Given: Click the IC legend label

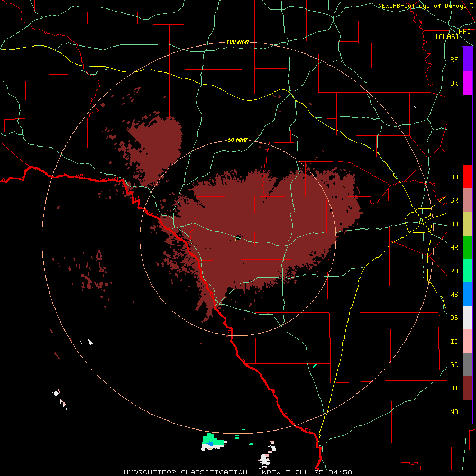Looking at the screenshot, I should (454, 342).
